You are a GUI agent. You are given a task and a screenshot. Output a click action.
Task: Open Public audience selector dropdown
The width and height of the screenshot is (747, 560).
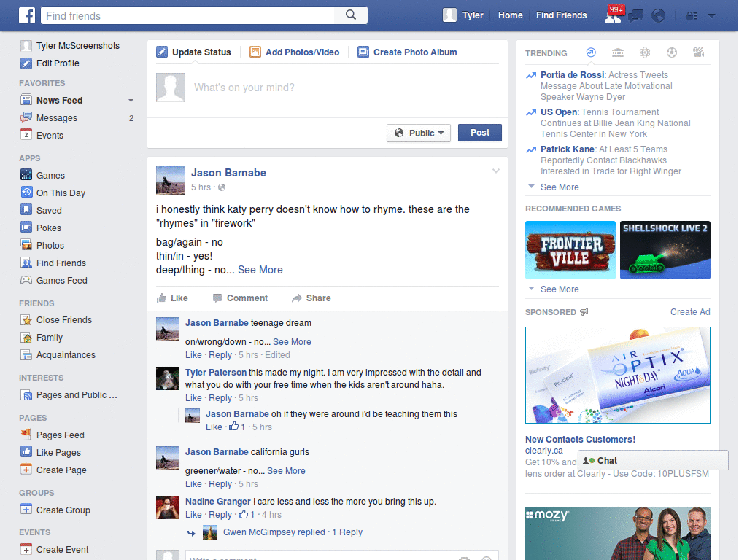click(418, 133)
